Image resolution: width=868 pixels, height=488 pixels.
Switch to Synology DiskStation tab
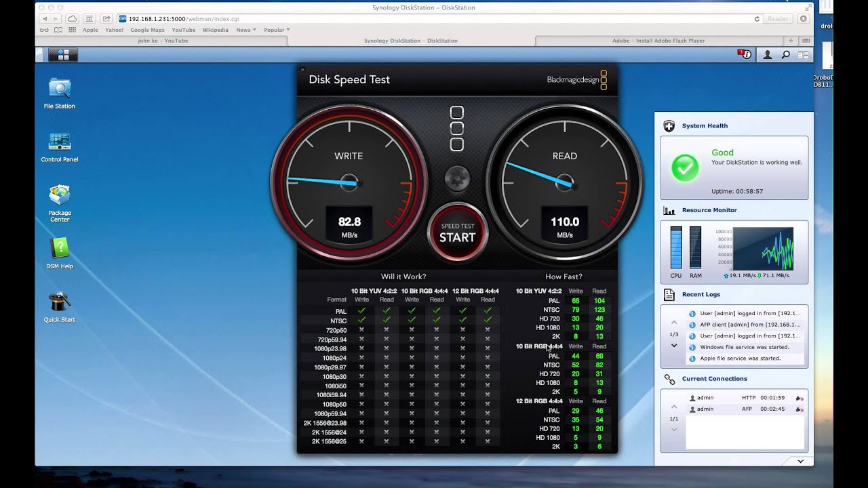point(411,41)
